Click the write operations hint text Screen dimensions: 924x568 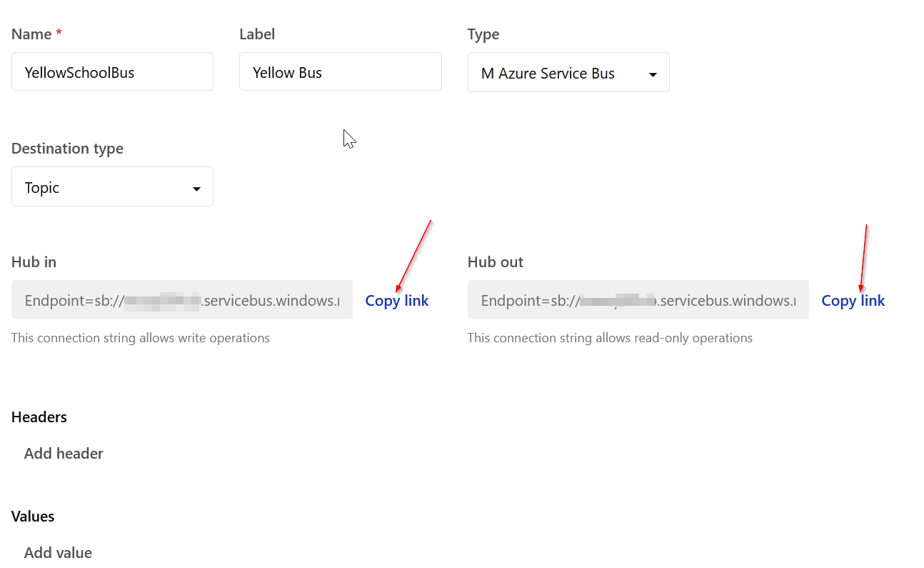140,338
